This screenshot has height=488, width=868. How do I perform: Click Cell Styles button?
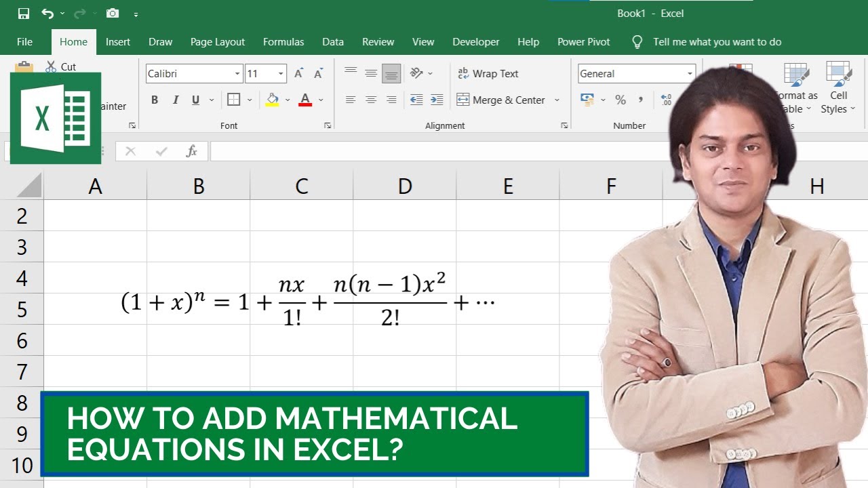(839, 88)
